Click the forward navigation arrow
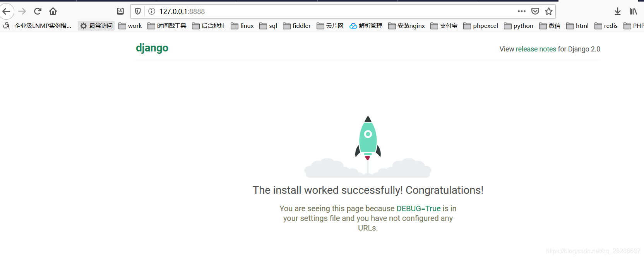This screenshot has height=258, width=644. pos(22,11)
